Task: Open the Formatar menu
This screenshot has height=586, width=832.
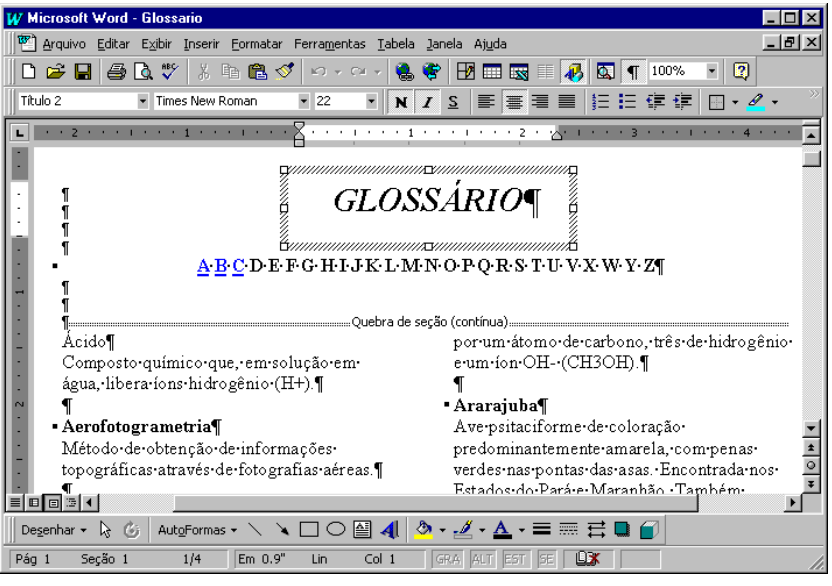Action: coord(256,44)
